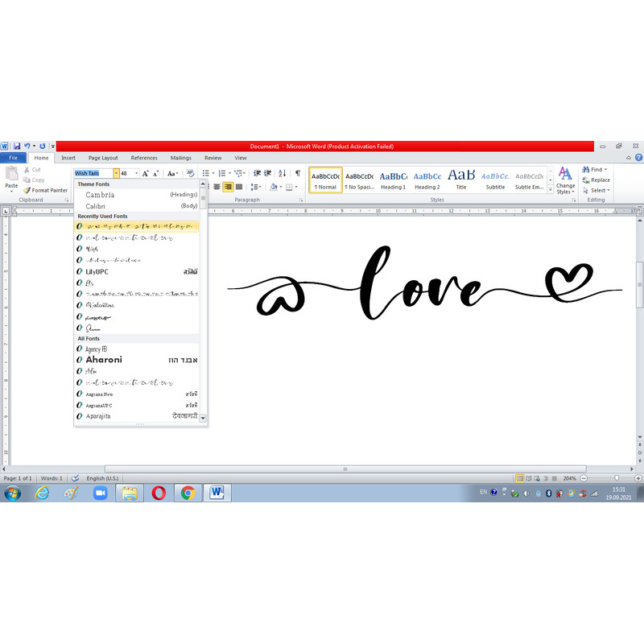The height and width of the screenshot is (644, 644).
Task: Switch to the Insert ribbon tab
Action: point(68,158)
